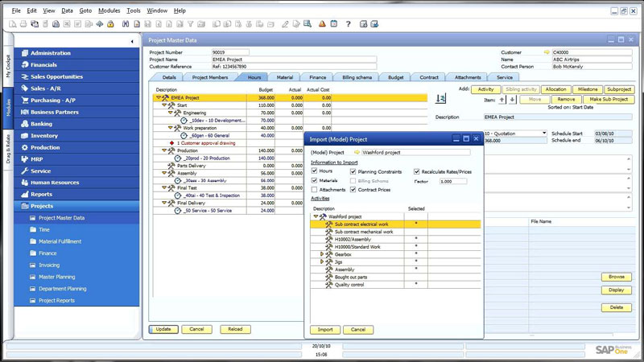This screenshot has height=362, width=644.
Task: Open the Attachments tab
Action: click(468, 77)
